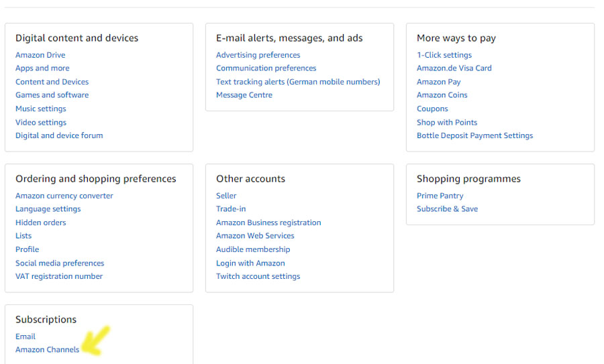Open Communication preferences

266,68
